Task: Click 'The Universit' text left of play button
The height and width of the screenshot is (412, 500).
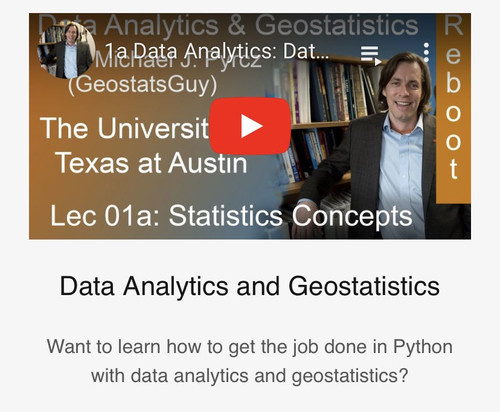Action: (125, 128)
